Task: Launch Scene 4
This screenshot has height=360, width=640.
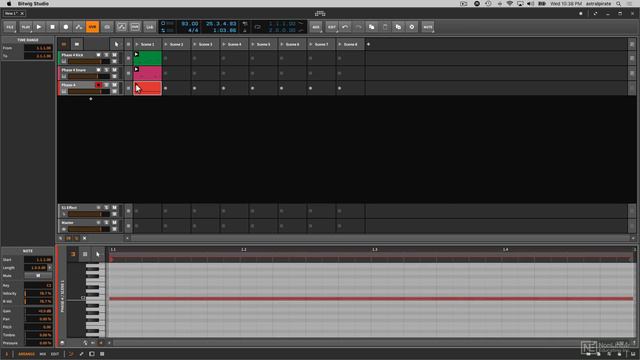Action: [224, 44]
